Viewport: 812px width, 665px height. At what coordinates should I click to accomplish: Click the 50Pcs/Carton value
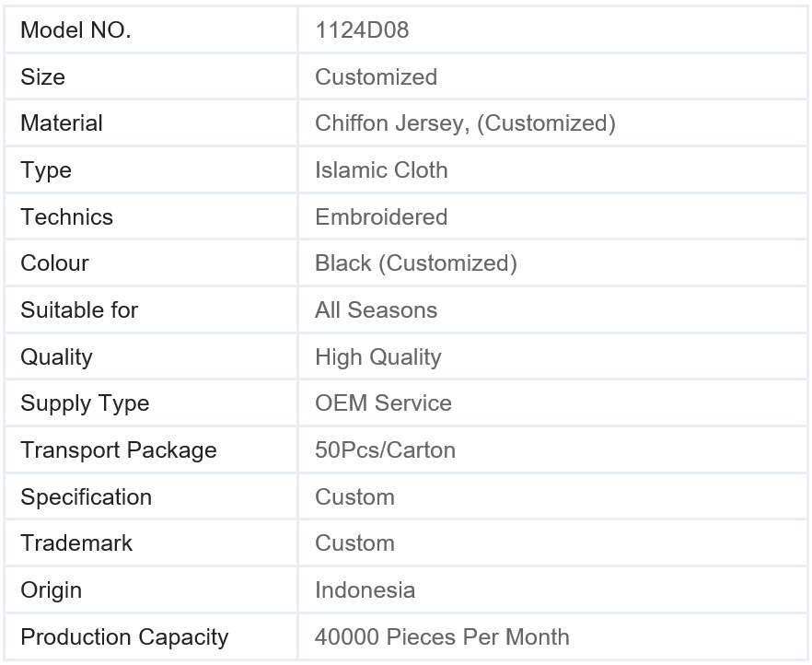point(385,450)
